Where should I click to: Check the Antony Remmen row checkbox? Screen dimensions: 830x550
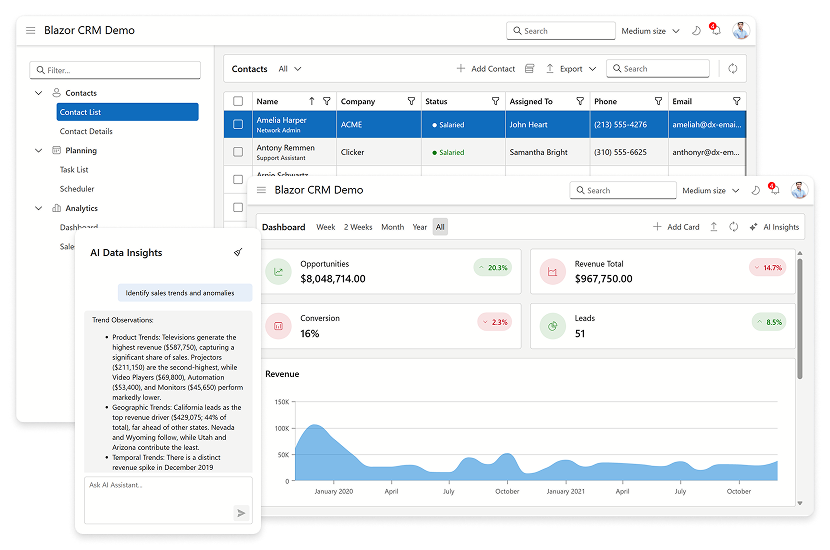238,152
